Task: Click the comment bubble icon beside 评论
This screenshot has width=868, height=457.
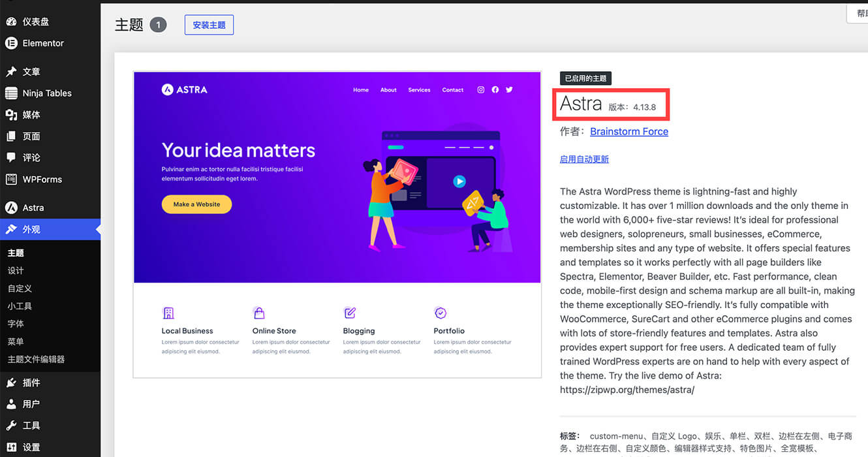Action: point(11,157)
